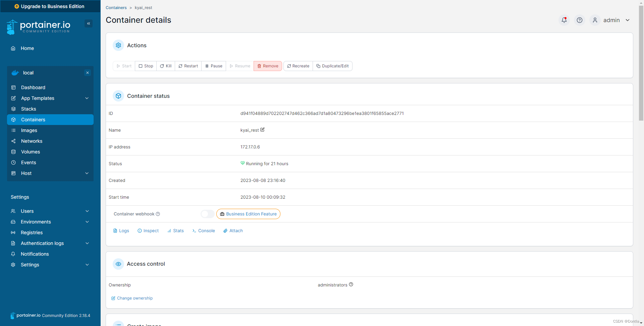Click administrators ownership info icon
The height and width of the screenshot is (326, 644).
(351, 284)
